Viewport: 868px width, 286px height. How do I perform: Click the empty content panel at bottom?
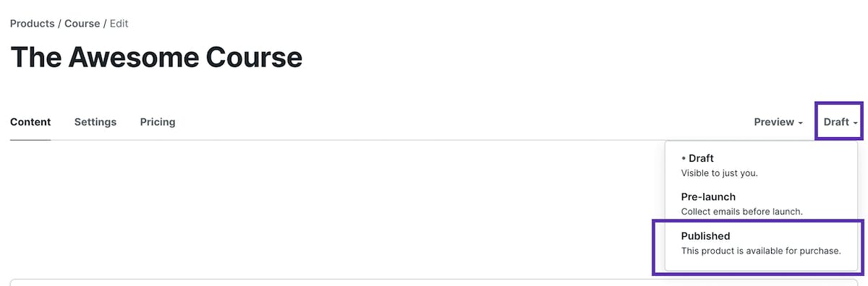point(434,282)
